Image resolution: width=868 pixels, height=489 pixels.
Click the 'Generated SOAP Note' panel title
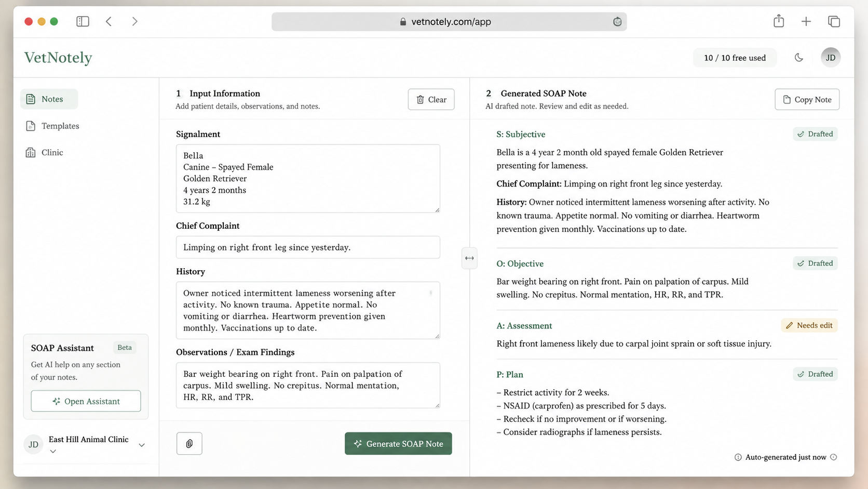pyautogui.click(x=544, y=94)
